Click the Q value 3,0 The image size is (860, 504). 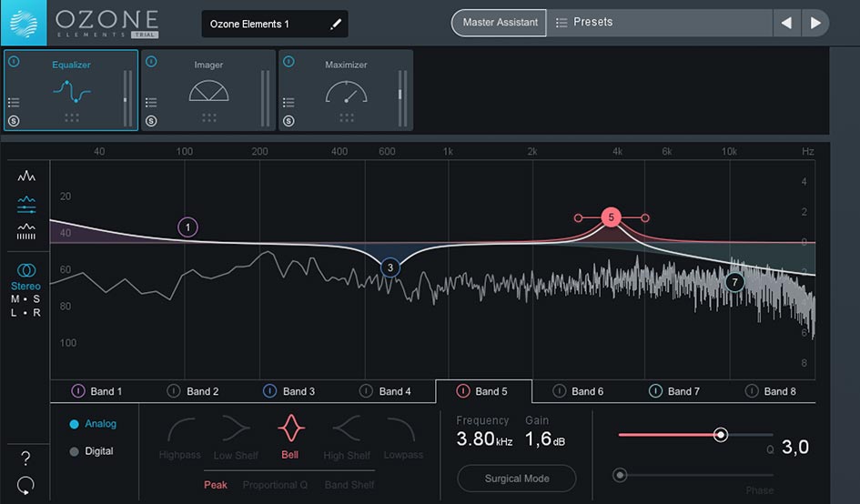coord(795,448)
